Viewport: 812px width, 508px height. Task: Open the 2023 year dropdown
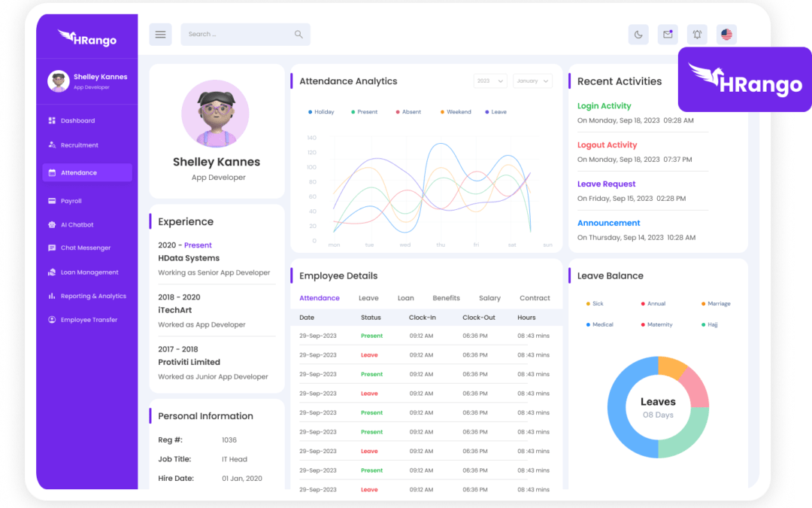[490, 81]
